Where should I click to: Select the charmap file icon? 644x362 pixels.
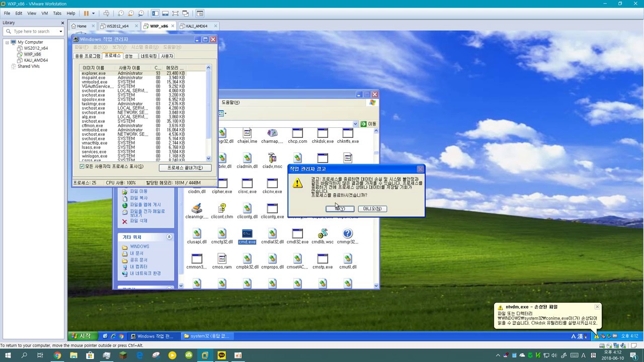click(272, 136)
